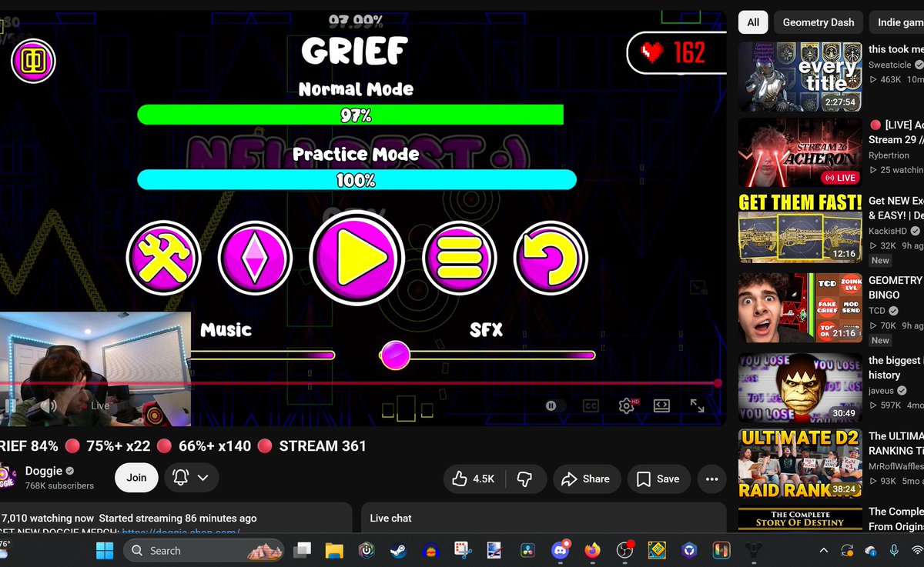Click the heart counter showing 162
This screenshot has width=924, height=567.
point(676,52)
